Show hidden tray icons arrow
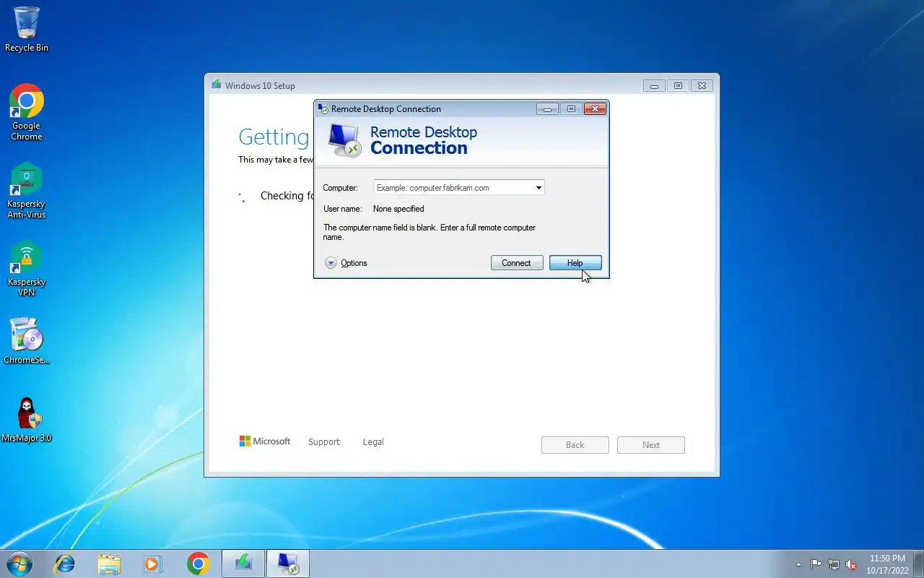Viewport: 924px width, 578px height. pyautogui.click(x=798, y=564)
